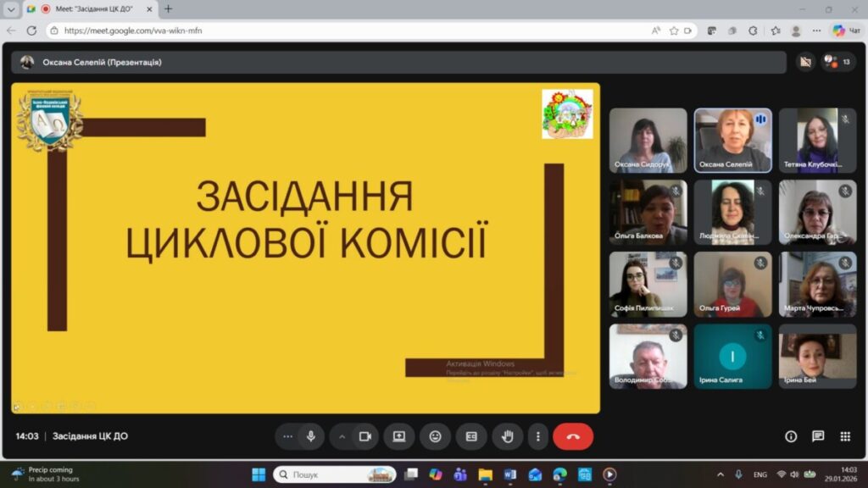868x488 pixels.
Task: Open the Activities grid panel
Action: pyautogui.click(x=845, y=436)
